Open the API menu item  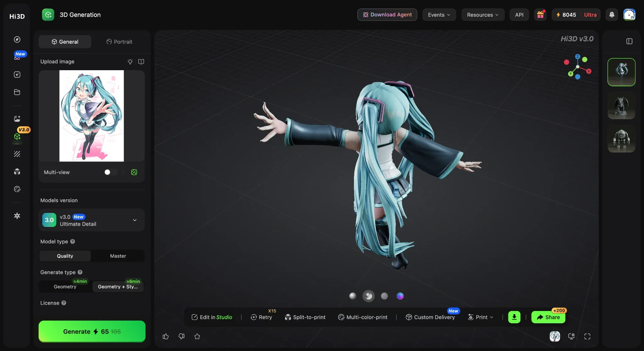tap(519, 15)
